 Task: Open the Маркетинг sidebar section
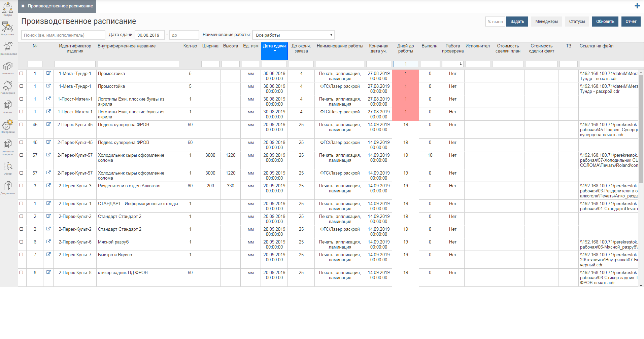point(8,28)
